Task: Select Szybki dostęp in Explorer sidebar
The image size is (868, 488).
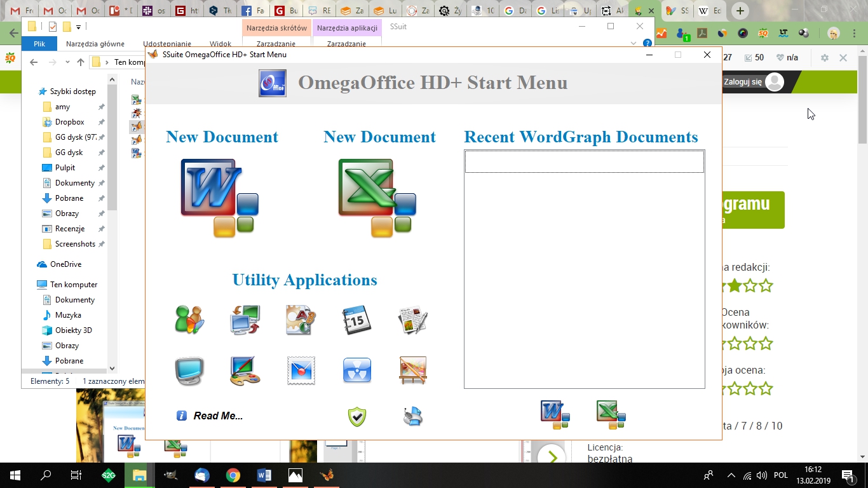Action: 67,91
